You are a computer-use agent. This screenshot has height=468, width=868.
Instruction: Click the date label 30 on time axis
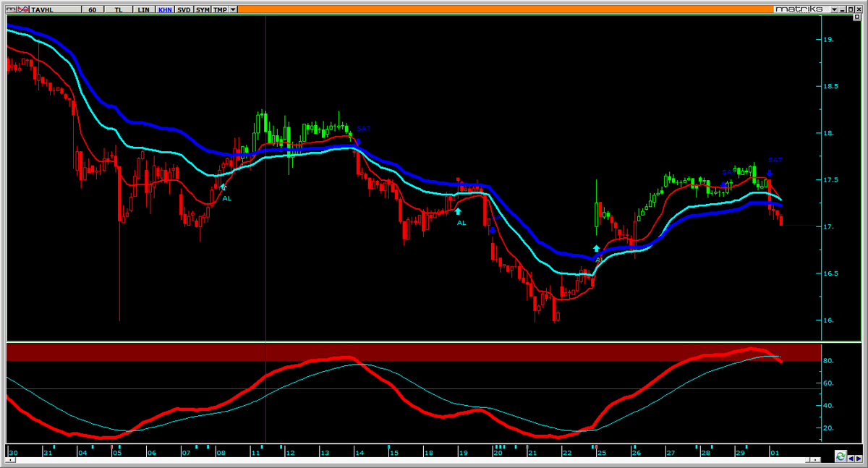coord(12,453)
